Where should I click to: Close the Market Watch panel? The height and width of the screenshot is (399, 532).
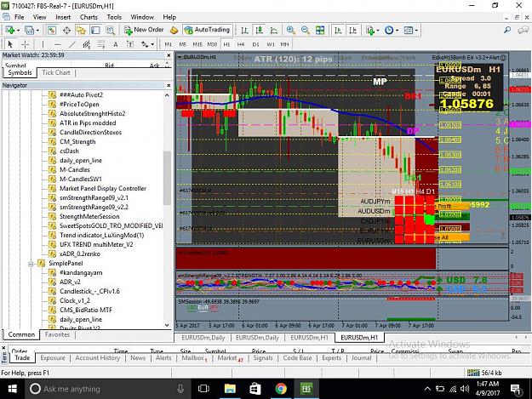[x=169, y=55]
